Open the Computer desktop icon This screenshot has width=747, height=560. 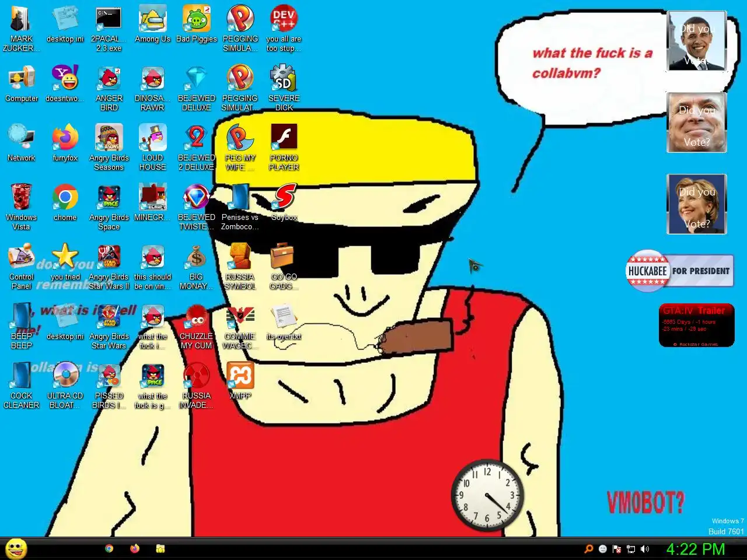click(22, 84)
